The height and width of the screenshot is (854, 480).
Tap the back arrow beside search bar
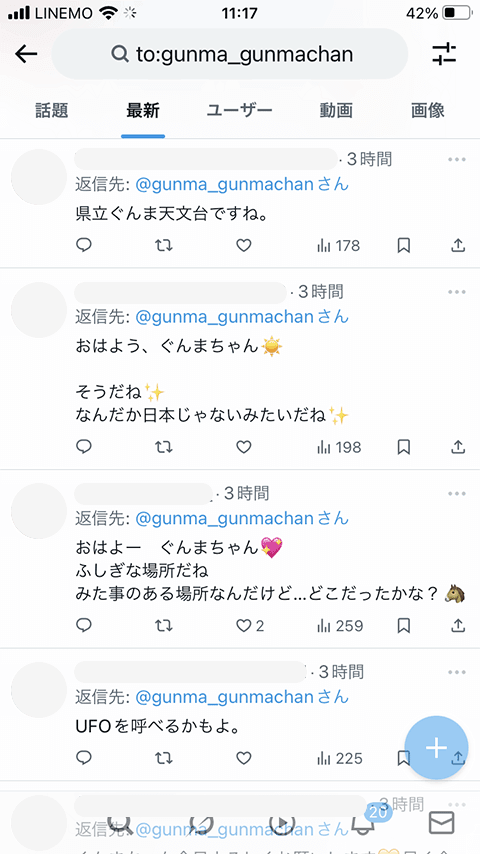[26, 54]
